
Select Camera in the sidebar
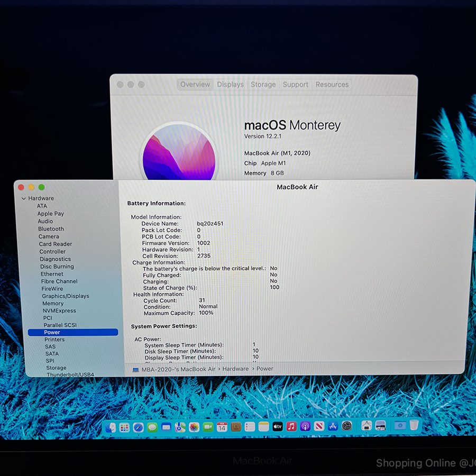pos(49,236)
